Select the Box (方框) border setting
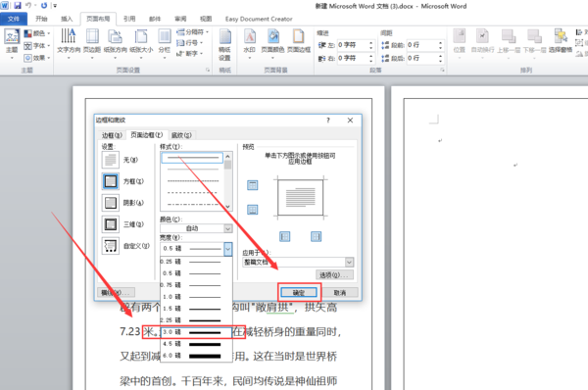The height and width of the screenshot is (390, 588). point(111,181)
